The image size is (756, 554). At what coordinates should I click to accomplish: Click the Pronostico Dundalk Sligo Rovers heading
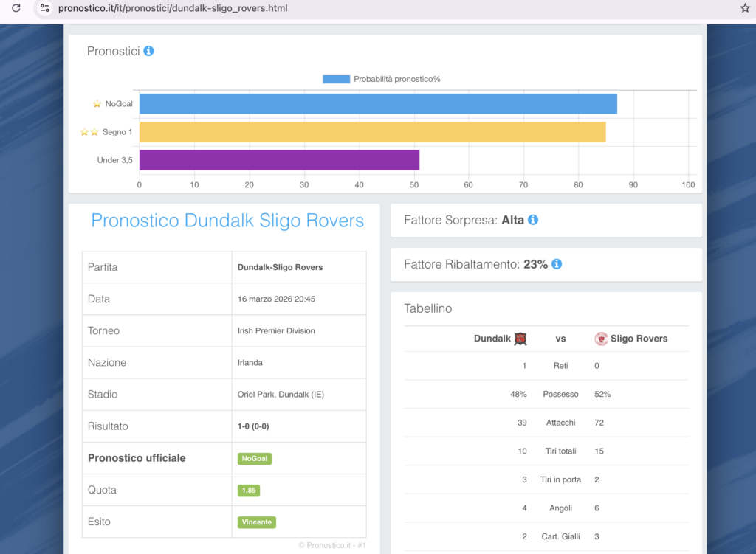pyautogui.click(x=227, y=221)
